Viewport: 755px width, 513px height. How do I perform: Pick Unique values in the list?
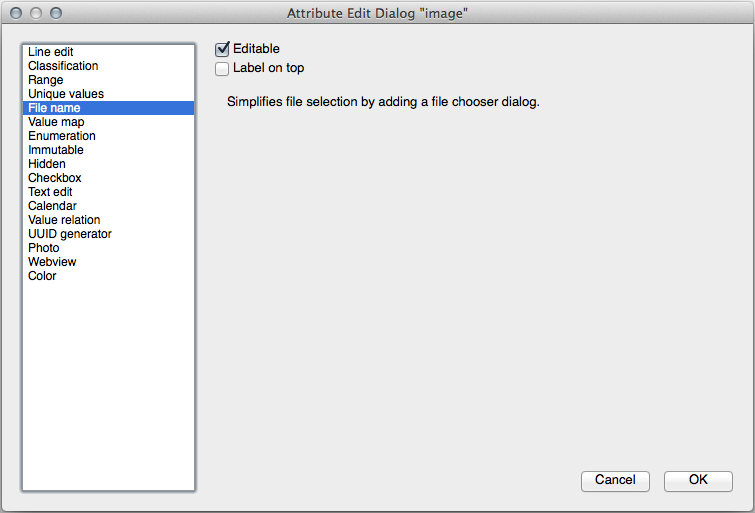click(66, 94)
